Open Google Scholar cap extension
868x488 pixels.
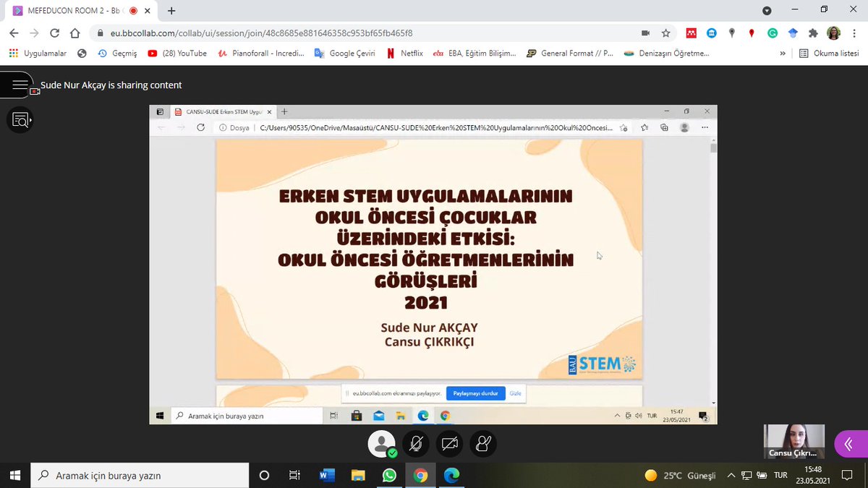click(x=793, y=33)
